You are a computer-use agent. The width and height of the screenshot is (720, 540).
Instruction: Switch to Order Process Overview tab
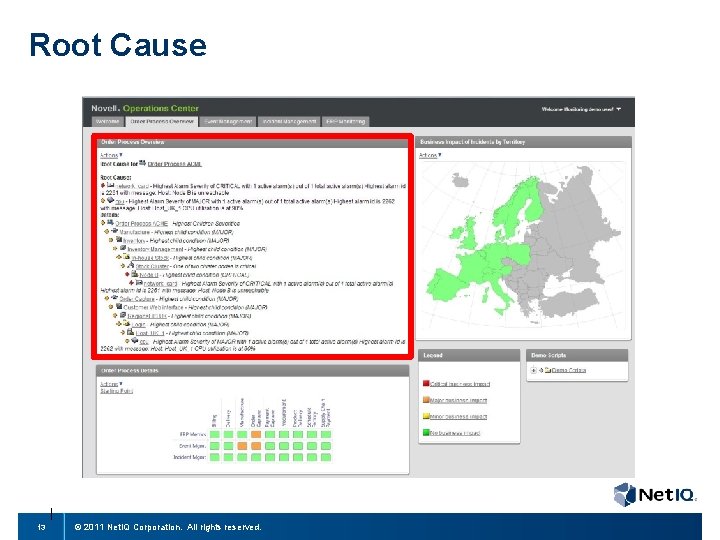click(x=162, y=122)
